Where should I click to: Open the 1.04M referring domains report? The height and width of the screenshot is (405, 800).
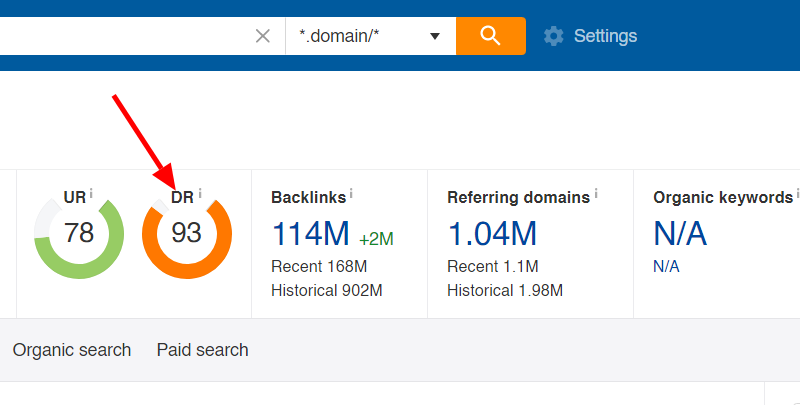492,234
